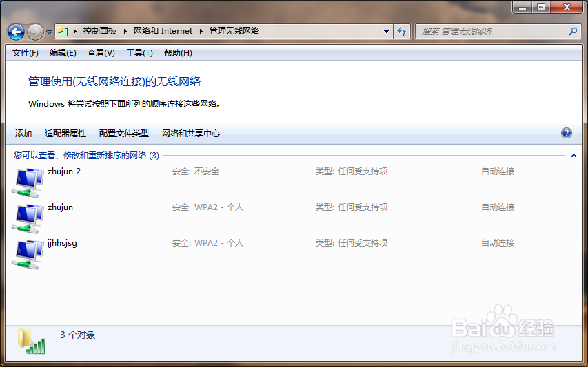Go to 网络和 Internet in the breadcrumb

163,31
